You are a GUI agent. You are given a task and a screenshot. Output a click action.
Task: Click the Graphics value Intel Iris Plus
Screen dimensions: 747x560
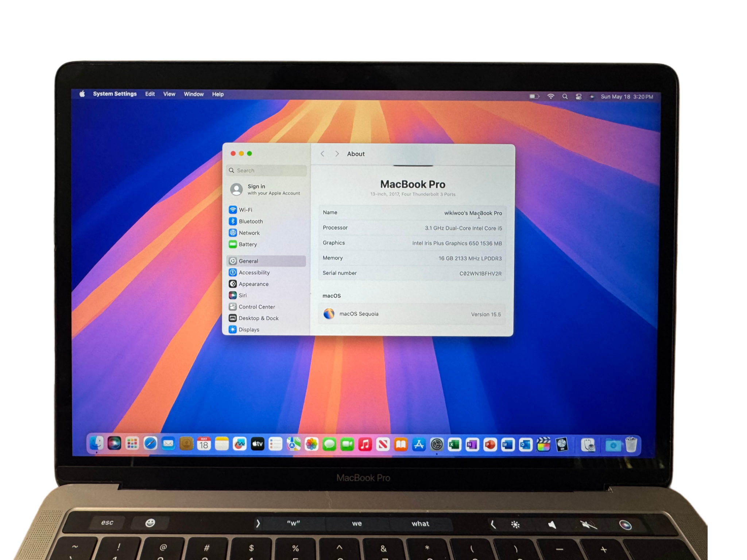[x=457, y=243]
